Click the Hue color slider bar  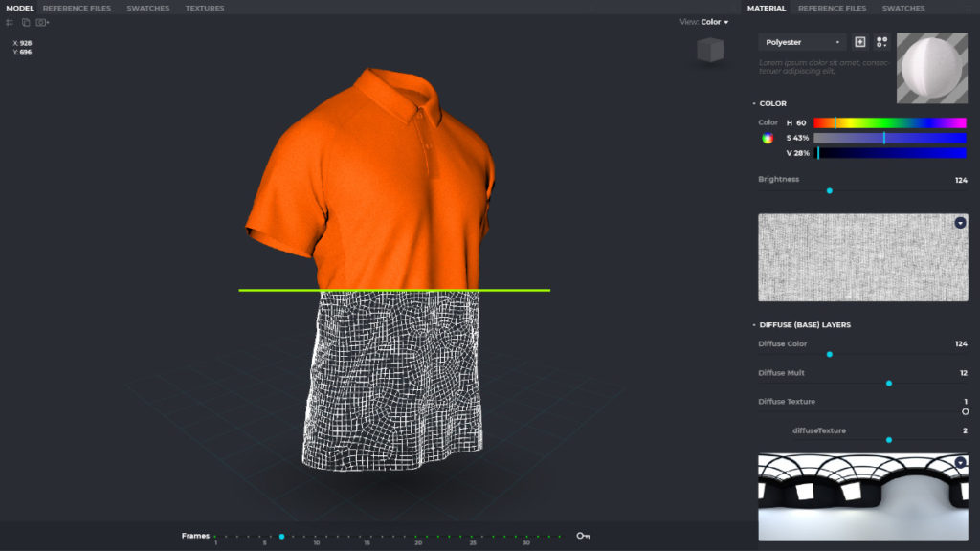pos(889,122)
